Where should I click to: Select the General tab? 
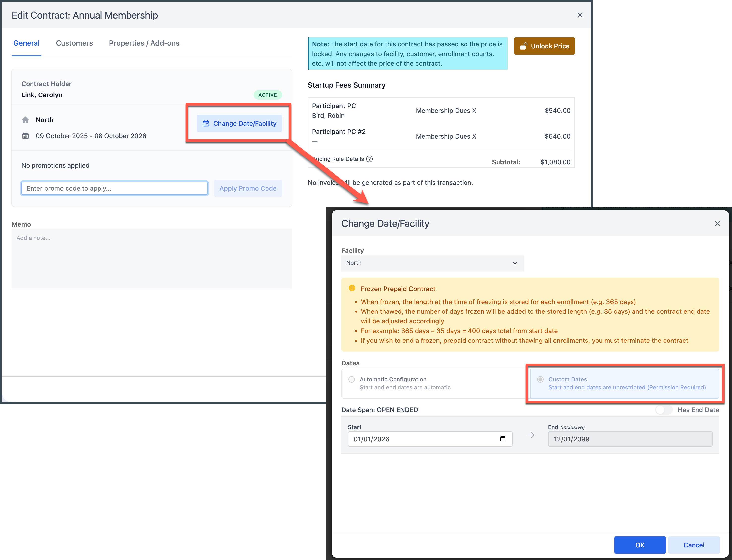point(26,43)
